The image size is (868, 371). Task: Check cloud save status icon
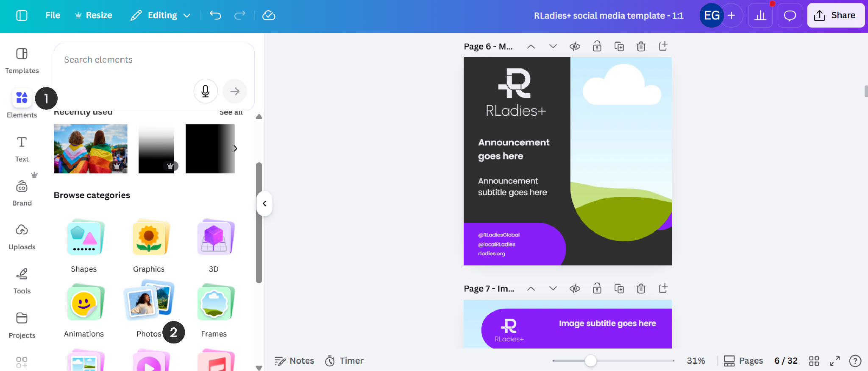coord(269,16)
